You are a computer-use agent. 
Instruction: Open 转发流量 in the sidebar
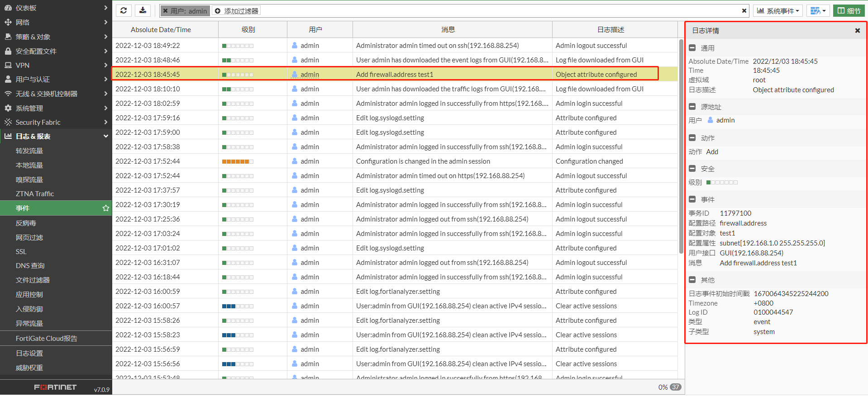pos(29,151)
